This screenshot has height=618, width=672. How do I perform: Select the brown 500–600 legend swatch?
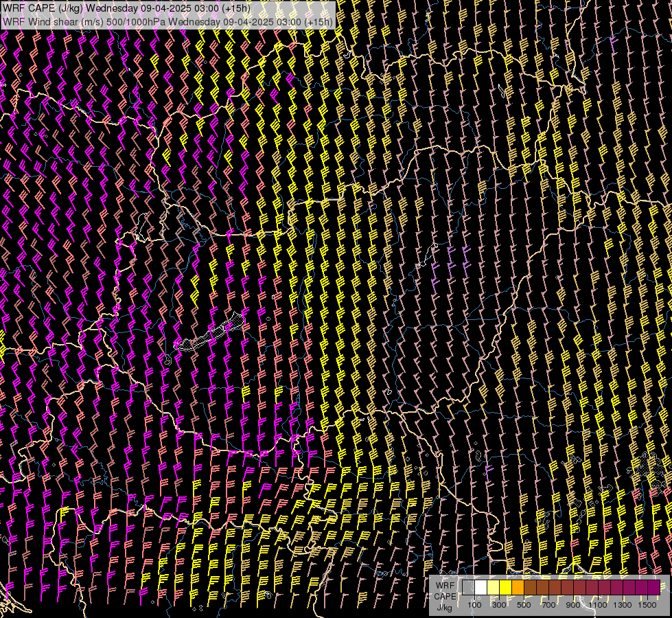(530, 587)
